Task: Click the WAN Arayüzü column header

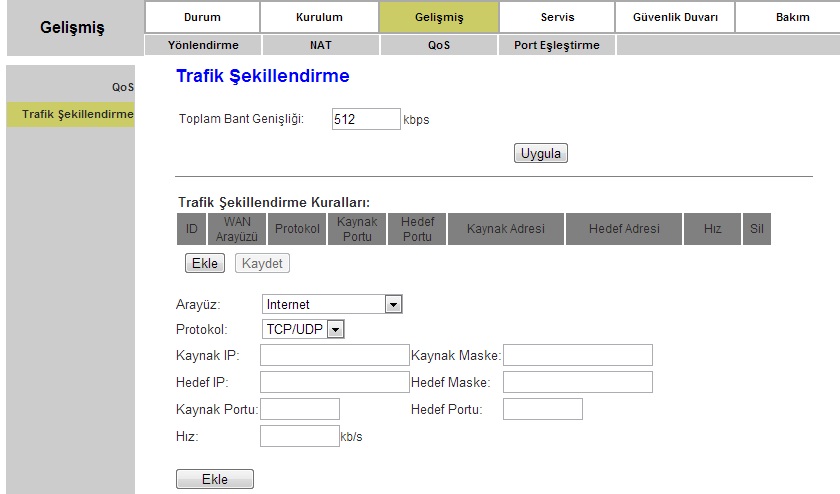Action: point(237,229)
